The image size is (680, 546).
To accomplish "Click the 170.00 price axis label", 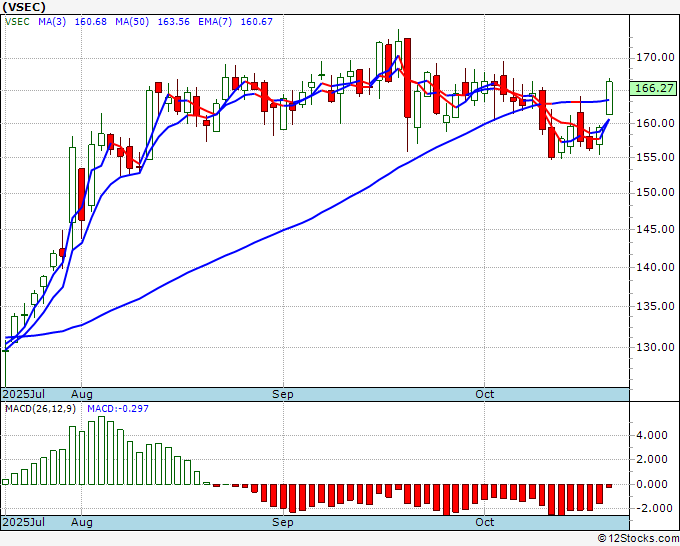I will [x=655, y=57].
